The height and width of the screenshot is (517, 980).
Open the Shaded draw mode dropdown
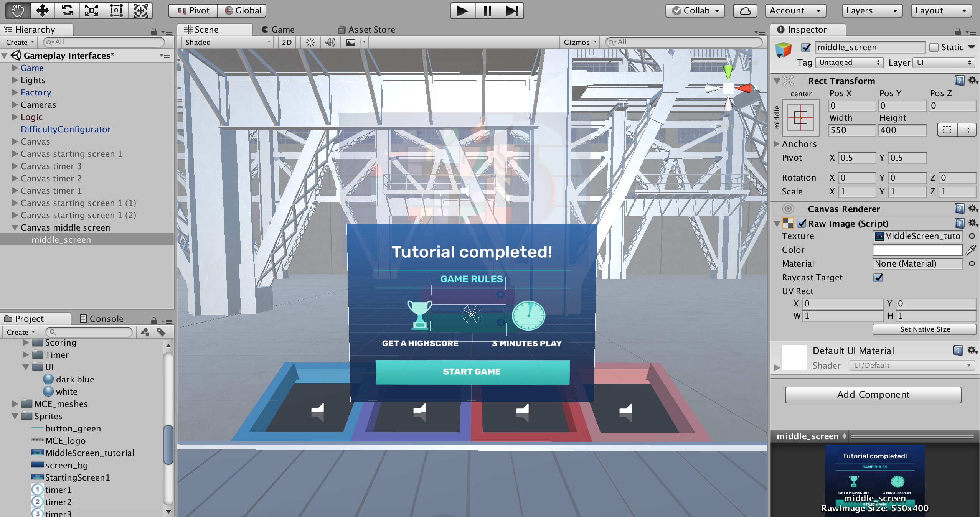[x=228, y=42]
